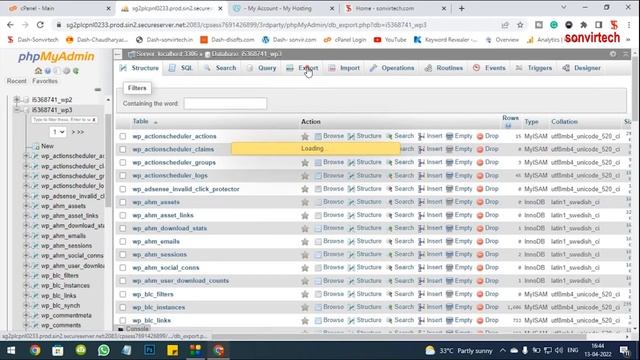Collapse i5368741_wp3 database tree node
The width and height of the screenshot is (640, 360).
[17, 110]
